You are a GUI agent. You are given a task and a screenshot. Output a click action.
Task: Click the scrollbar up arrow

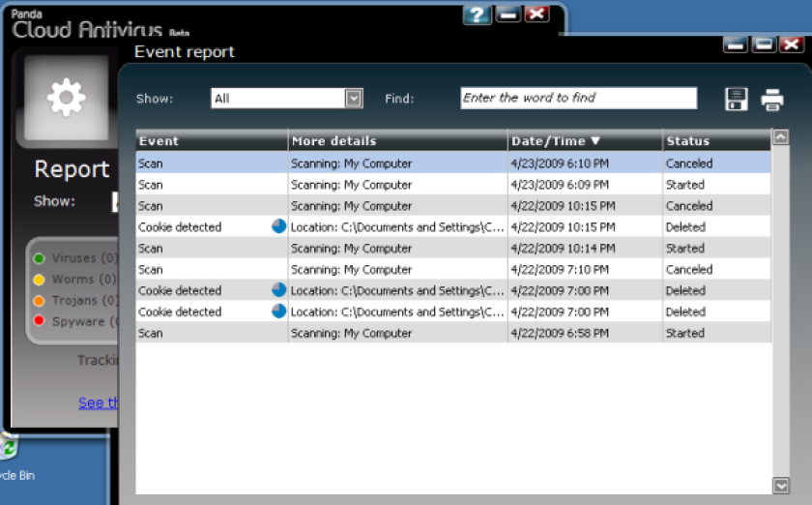pos(781,136)
